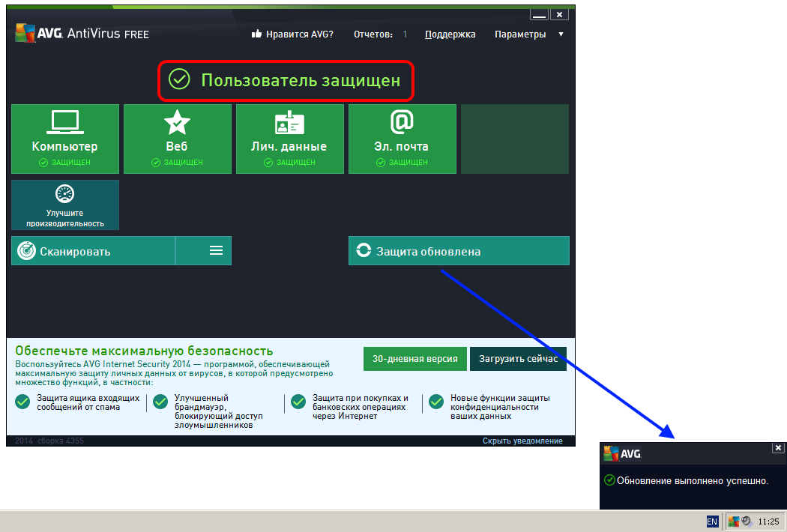Click the empty dark green tile slot
The image size is (787, 532).
point(515,139)
